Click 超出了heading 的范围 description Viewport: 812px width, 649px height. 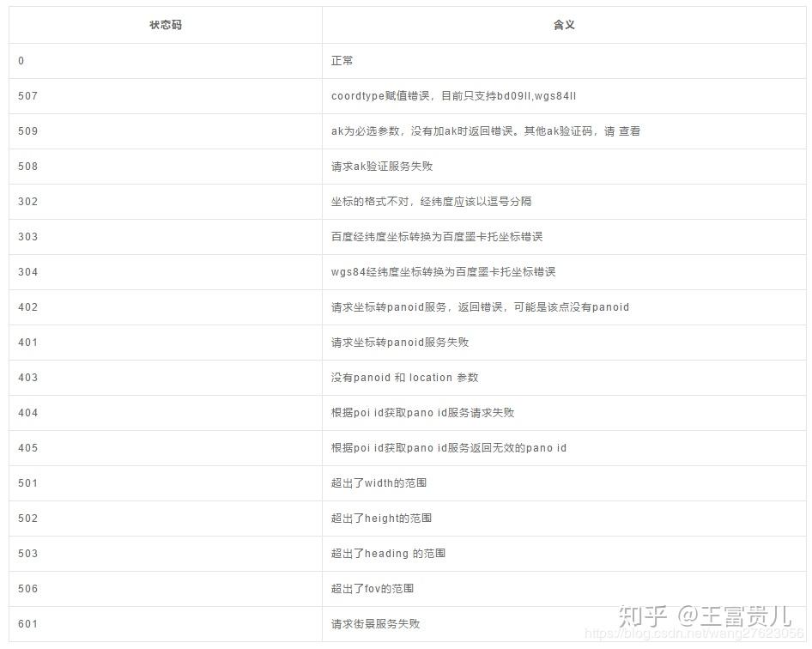[388, 555]
